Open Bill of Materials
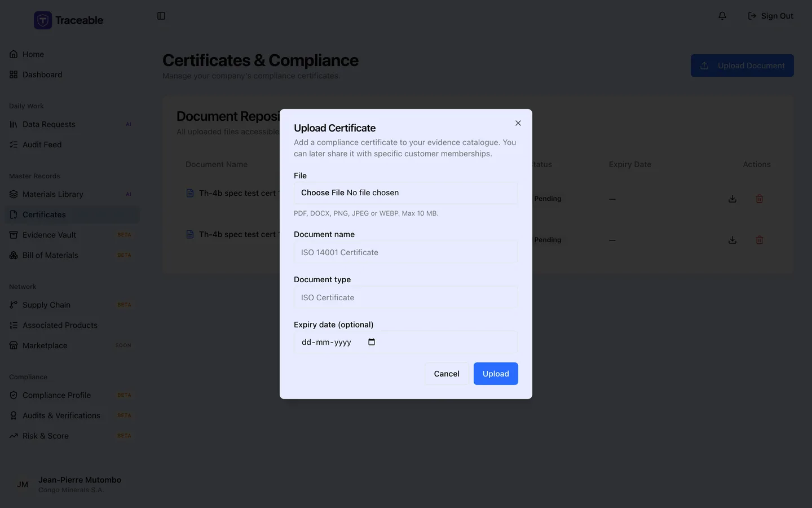 [x=72, y=255]
